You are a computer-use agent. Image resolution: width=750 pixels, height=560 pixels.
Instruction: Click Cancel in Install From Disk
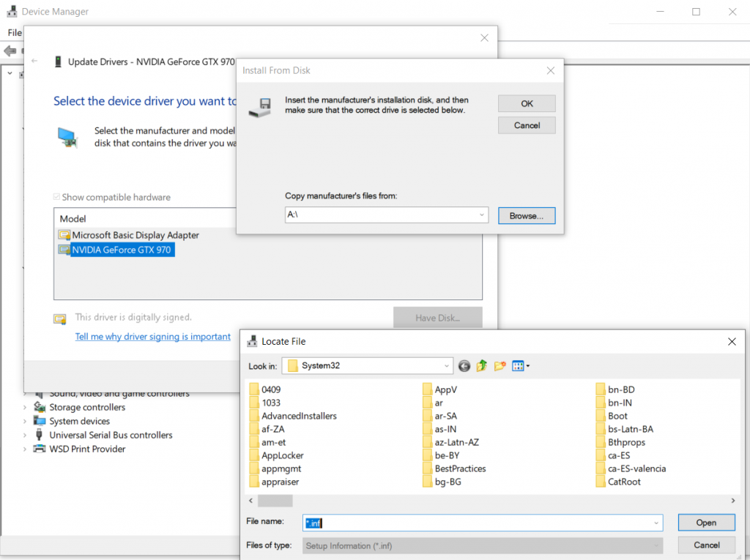(x=527, y=125)
